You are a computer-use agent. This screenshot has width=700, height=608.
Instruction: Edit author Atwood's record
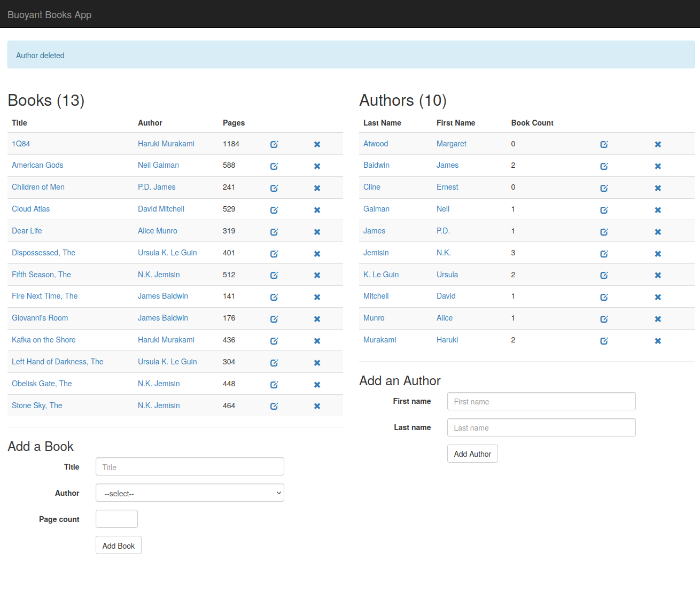604,144
